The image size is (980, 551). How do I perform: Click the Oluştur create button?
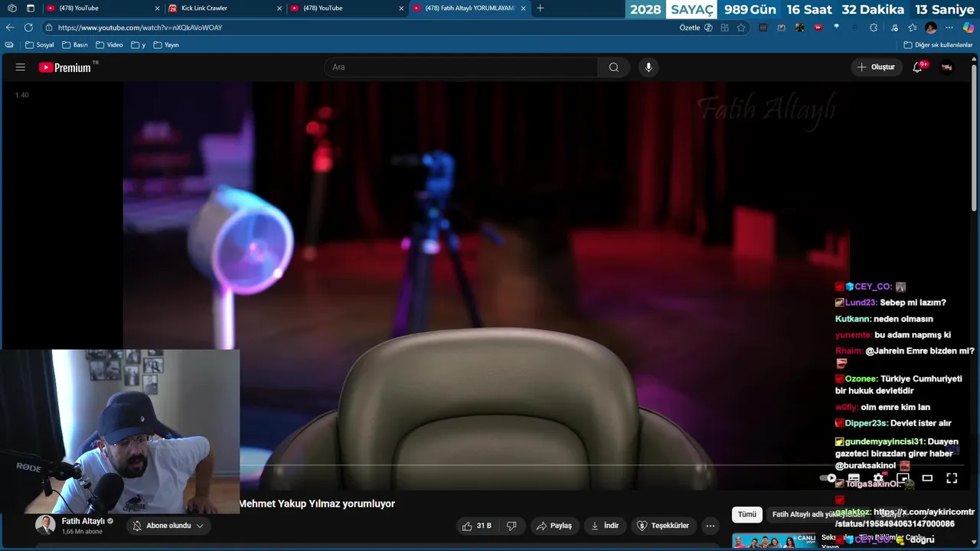[x=876, y=67]
